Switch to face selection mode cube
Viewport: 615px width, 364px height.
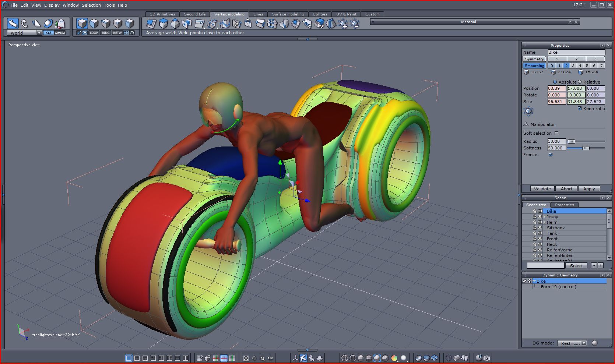click(94, 24)
